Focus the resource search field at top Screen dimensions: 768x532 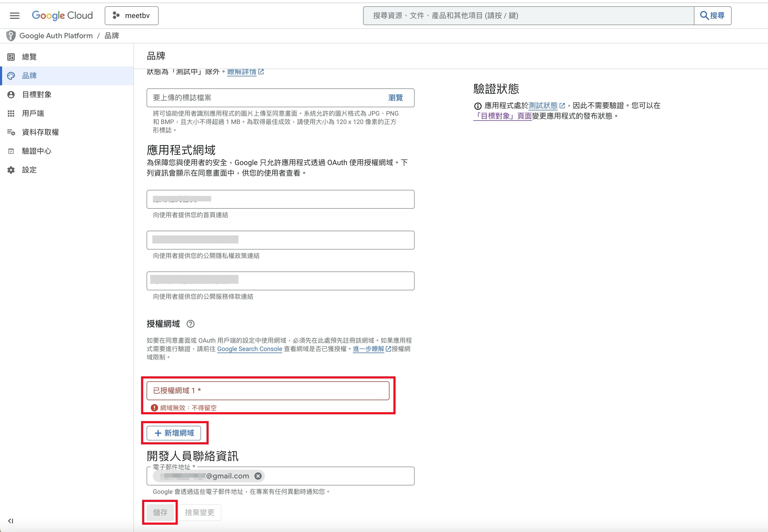[x=528, y=16]
